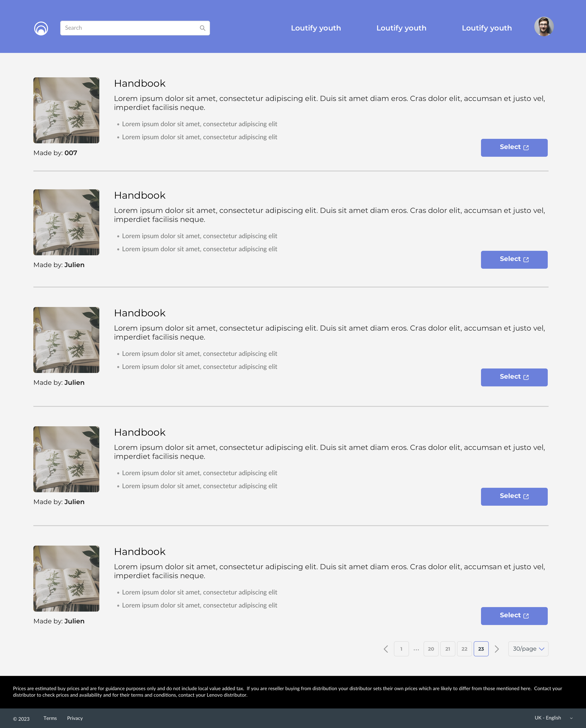Select the last Handbook in list

tap(514, 616)
